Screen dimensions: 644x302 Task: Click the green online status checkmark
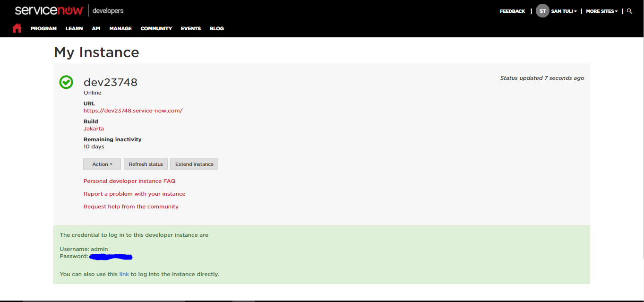pos(66,82)
